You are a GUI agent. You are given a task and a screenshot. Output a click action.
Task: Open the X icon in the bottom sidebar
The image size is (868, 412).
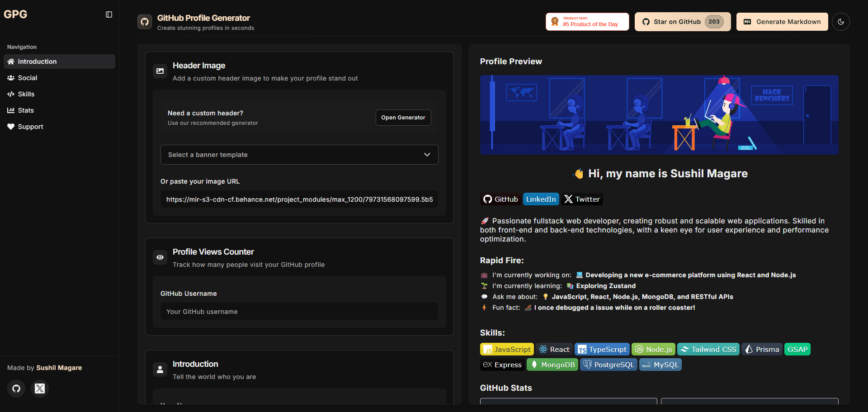(40, 388)
